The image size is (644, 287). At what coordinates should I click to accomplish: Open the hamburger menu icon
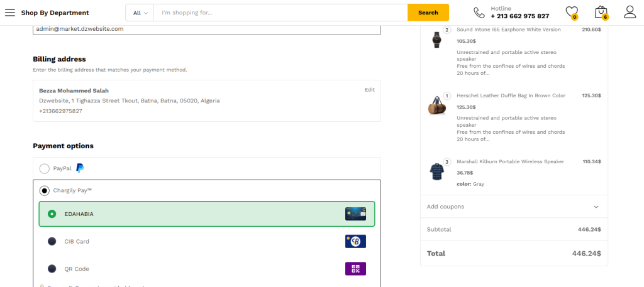pos(10,13)
